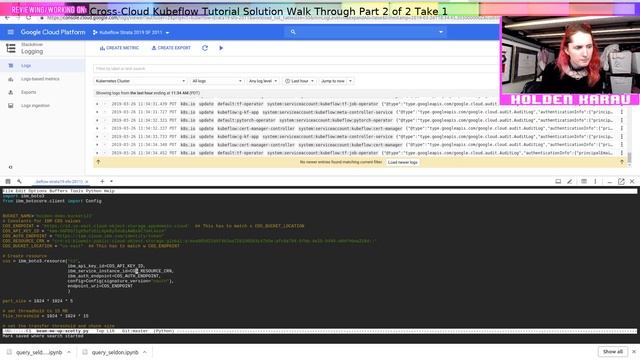Image resolution: width=640 pixels, height=360 pixels.
Task: Click the Cloud Shell wrench settings icon
Action: 19,181
